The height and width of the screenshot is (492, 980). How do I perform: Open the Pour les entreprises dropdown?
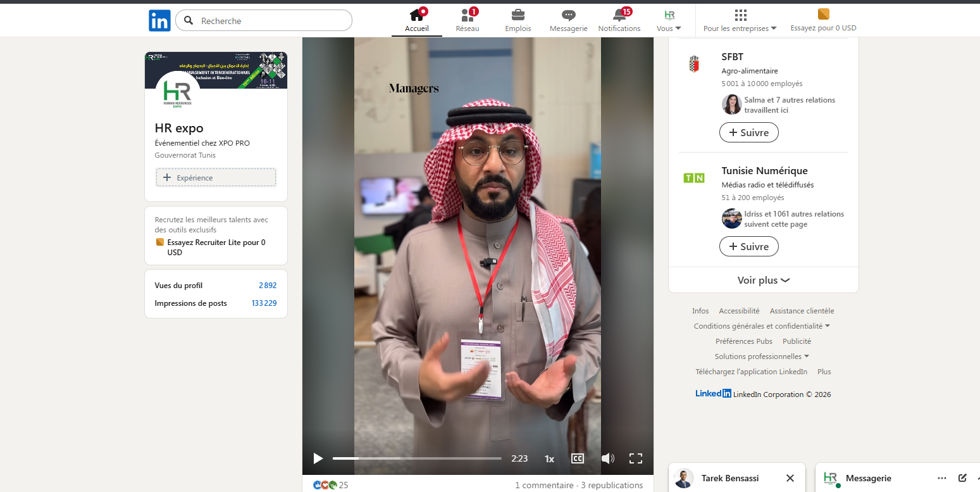tap(740, 28)
